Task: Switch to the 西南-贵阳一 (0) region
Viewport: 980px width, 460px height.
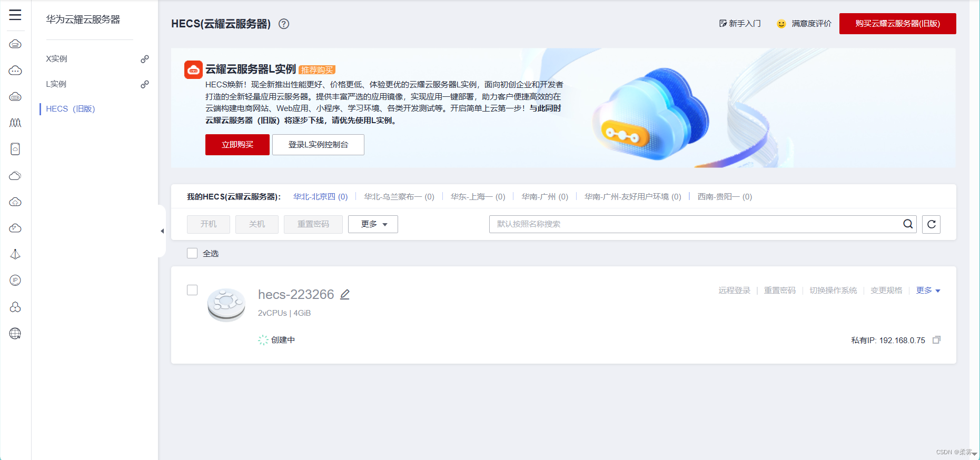Action: pos(725,197)
